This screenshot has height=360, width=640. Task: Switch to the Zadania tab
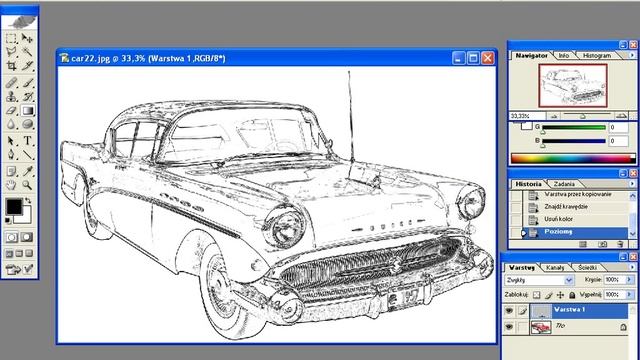coord(564,184)
